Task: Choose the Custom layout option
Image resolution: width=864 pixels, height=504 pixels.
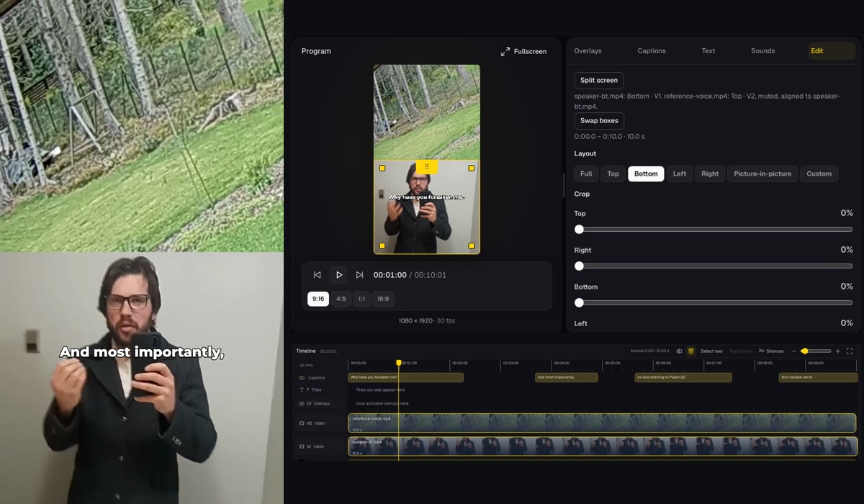Action: 819,174
